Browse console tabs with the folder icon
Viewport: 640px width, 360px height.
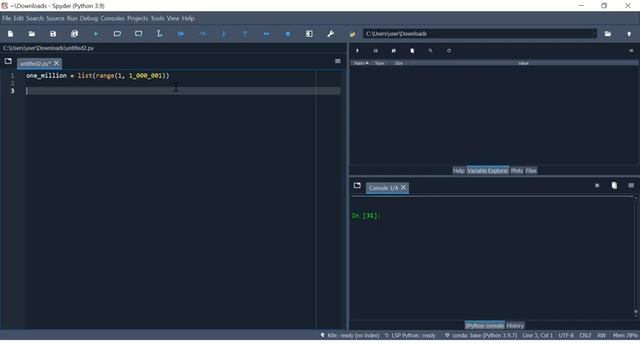click(357, 186)
